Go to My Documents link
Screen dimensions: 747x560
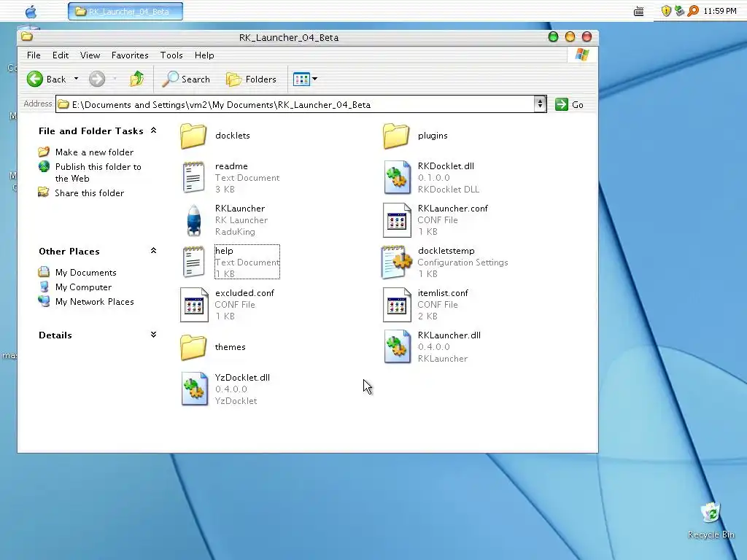coord(86,273)
